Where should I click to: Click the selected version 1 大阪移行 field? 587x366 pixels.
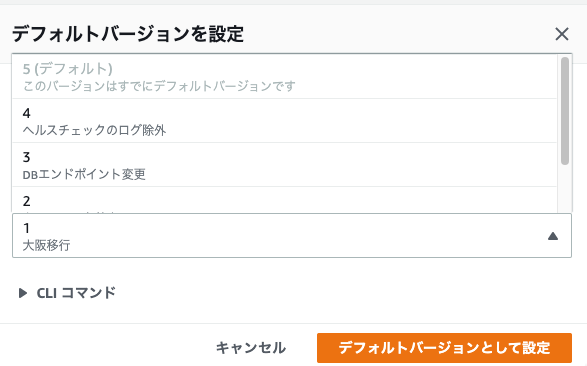[x=292, y=236]
